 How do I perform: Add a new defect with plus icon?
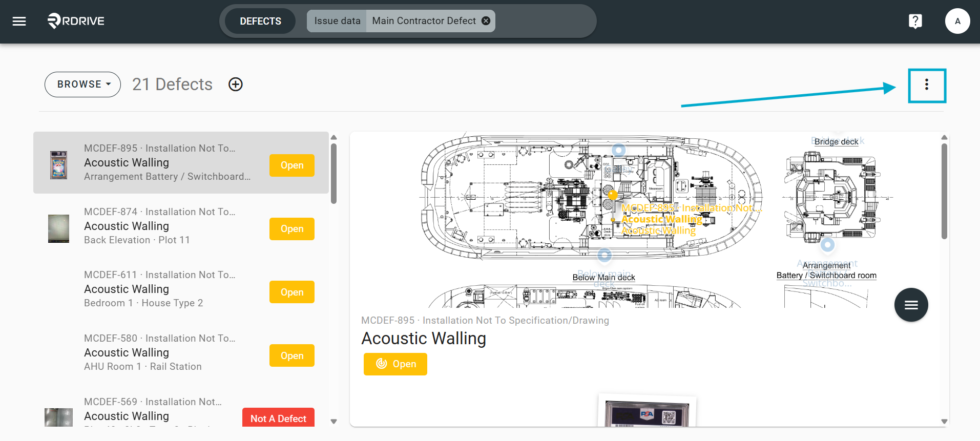click(236, 85)
